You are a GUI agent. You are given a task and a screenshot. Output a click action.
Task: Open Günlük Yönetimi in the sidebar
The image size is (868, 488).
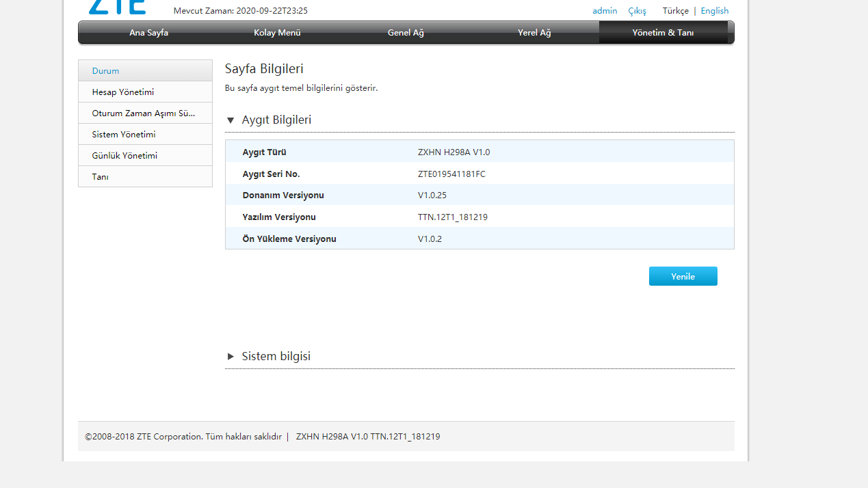[x=145, y=155]
